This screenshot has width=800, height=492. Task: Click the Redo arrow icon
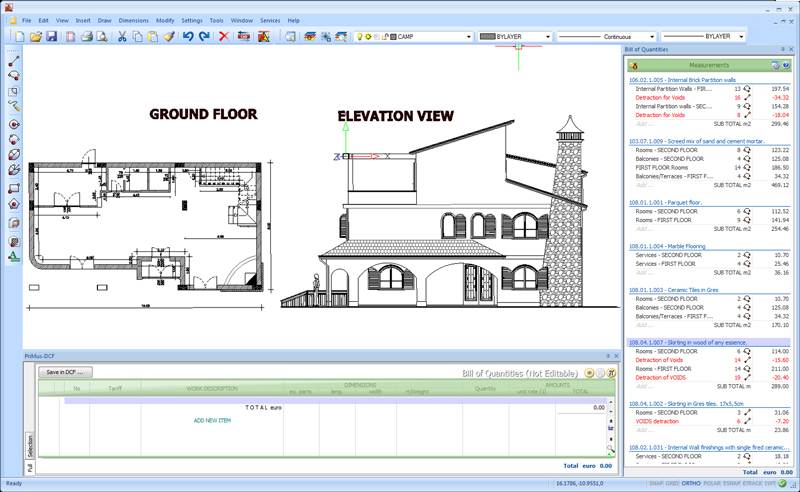pyautogui.click(x=204, y=37)
